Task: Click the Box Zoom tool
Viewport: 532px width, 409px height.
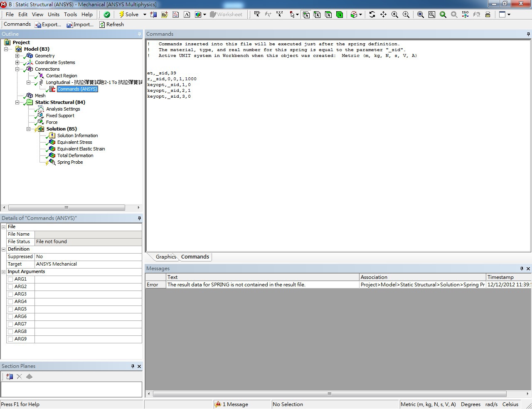Action: (x=432, y=15)
